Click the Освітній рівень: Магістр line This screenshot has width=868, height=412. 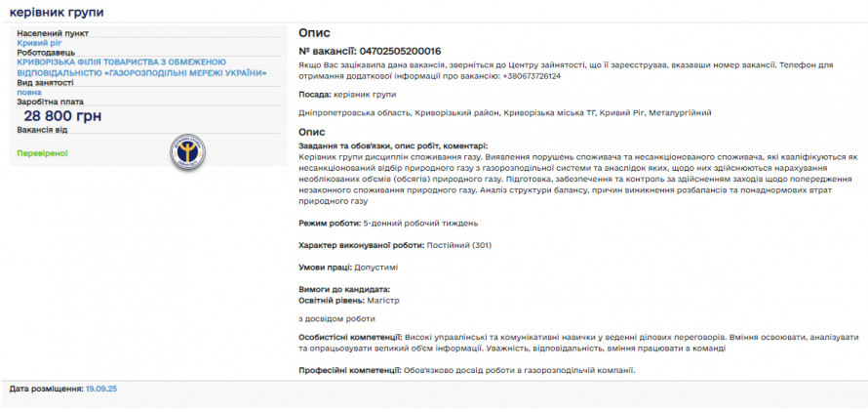point(349,301)
